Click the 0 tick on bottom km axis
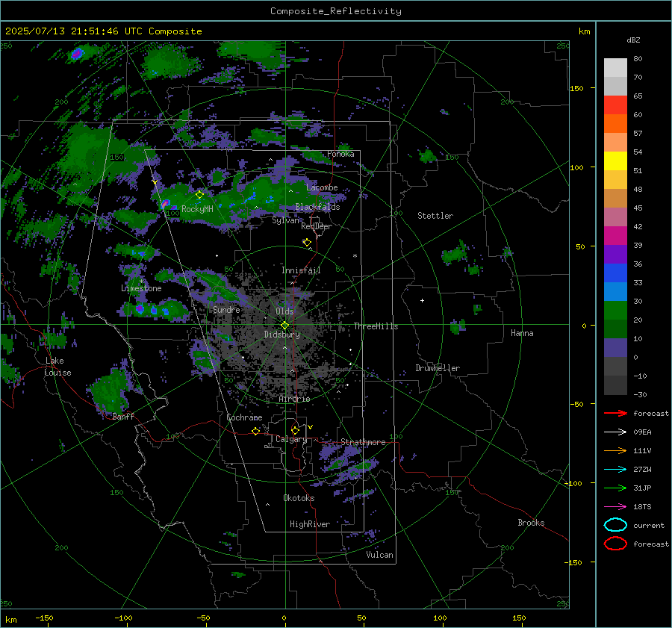The height and width of the screenshot is (628, 672). [284, 618]
